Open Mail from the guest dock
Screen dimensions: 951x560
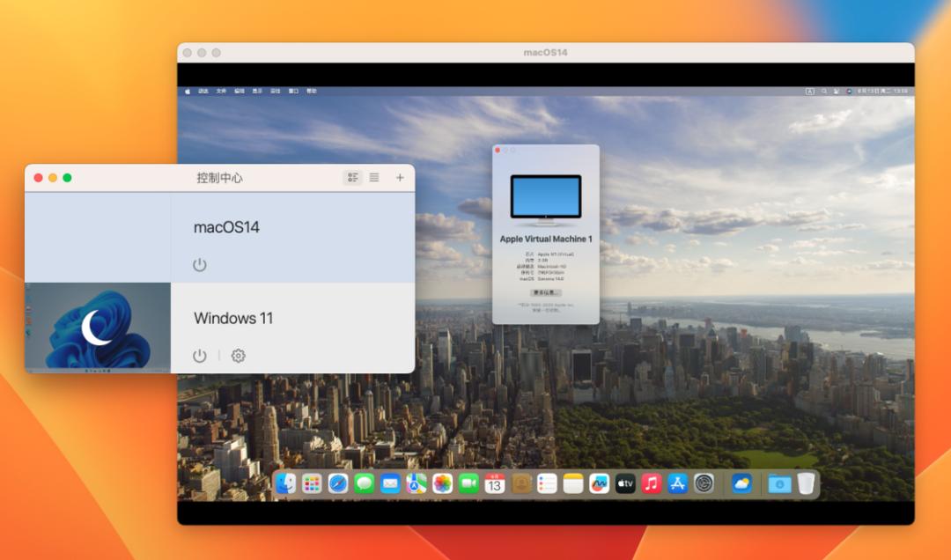tap(390, 483)
